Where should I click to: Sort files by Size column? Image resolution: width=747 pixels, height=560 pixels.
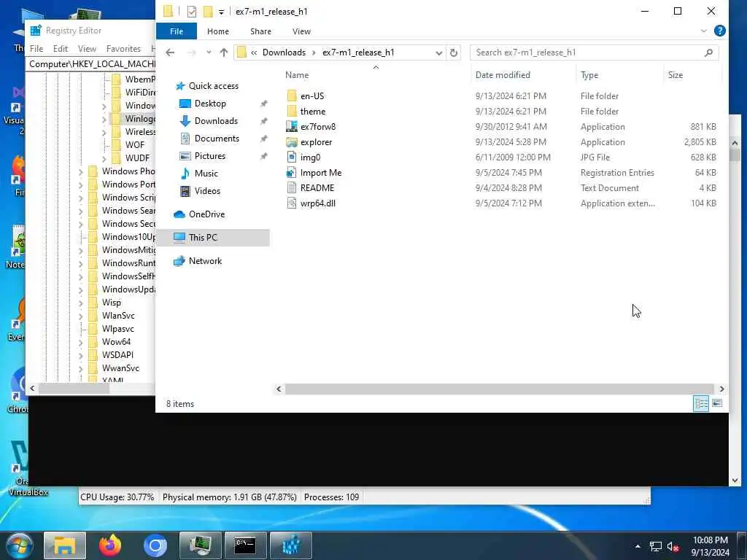(675, 75)
